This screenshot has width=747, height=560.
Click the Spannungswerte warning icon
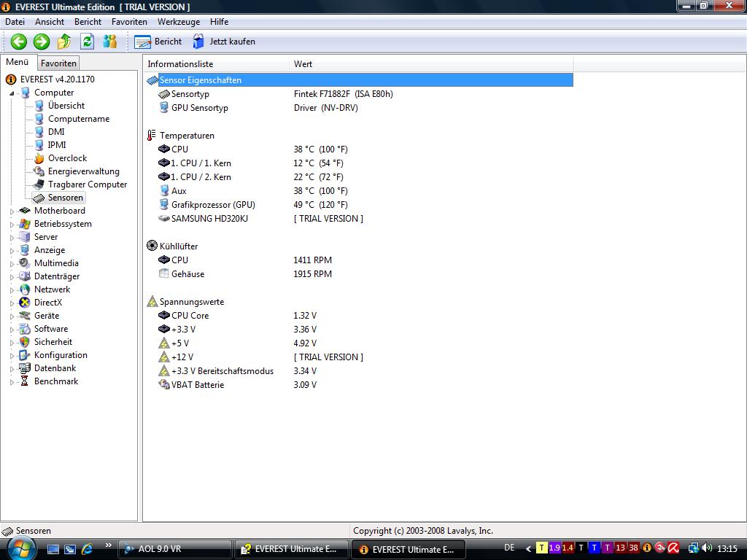point(152,301)
